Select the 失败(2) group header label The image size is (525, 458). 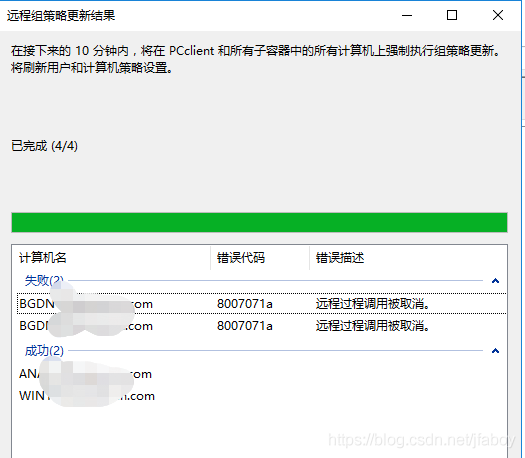[x=44, y=281]
